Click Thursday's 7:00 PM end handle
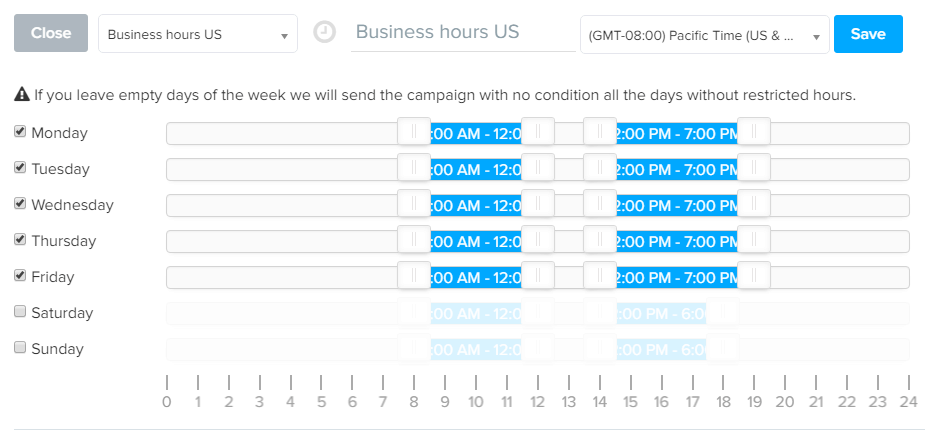 [x=754, y=240]
